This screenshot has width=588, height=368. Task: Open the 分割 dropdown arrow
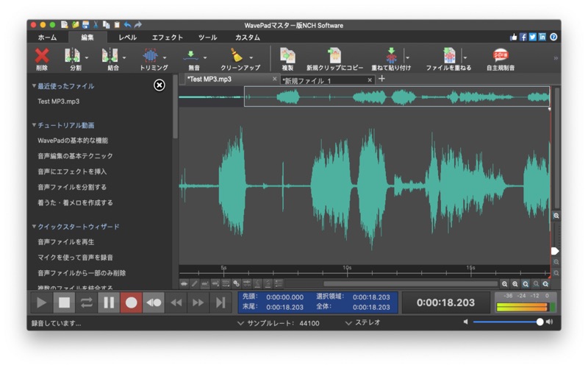tap(87, 57)
